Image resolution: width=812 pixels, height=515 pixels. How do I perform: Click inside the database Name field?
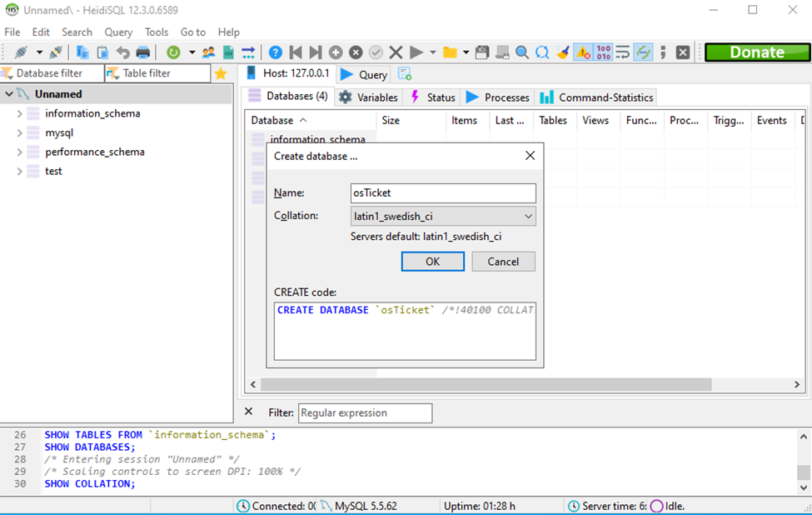coord(441,192)
